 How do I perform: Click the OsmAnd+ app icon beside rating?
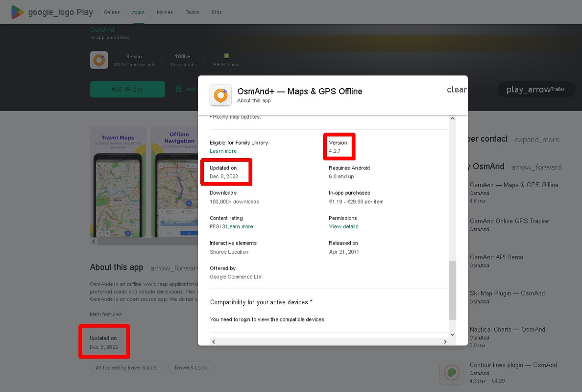[x=99, y=60]
